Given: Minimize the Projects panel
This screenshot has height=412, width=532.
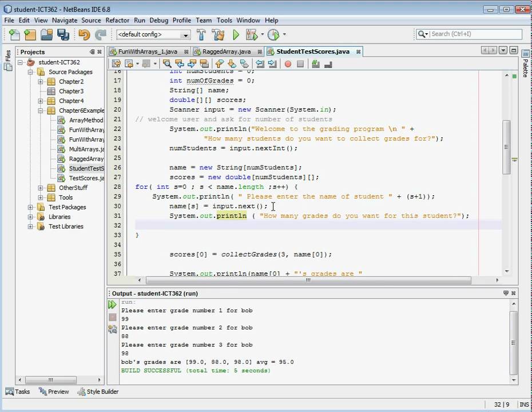Looking at the screenshot, I should coord(92,52).
